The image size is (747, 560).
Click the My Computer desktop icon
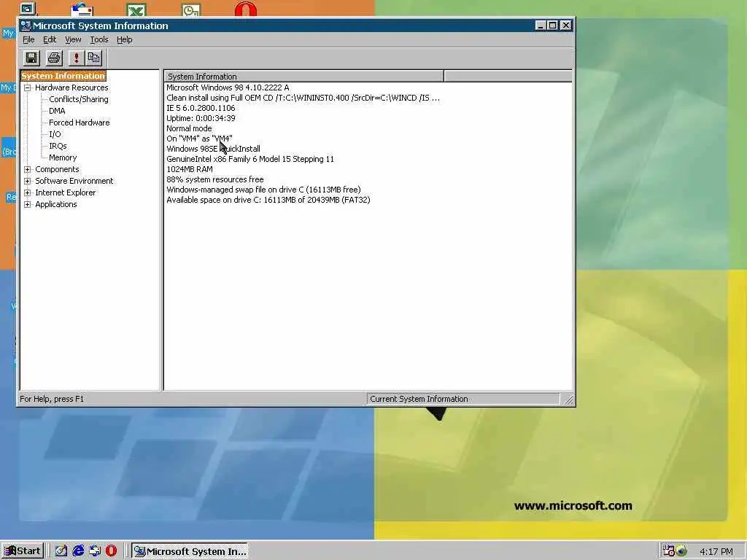click(28, 9)
